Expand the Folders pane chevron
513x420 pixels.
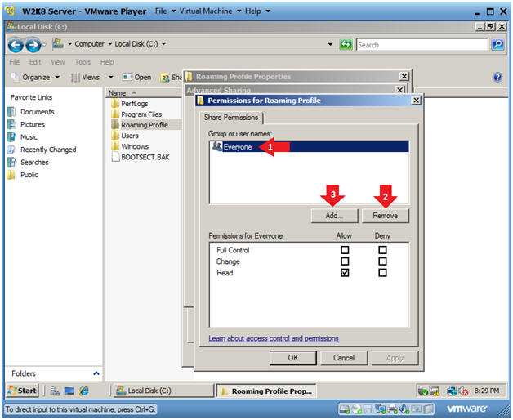(x=96, y=373)
